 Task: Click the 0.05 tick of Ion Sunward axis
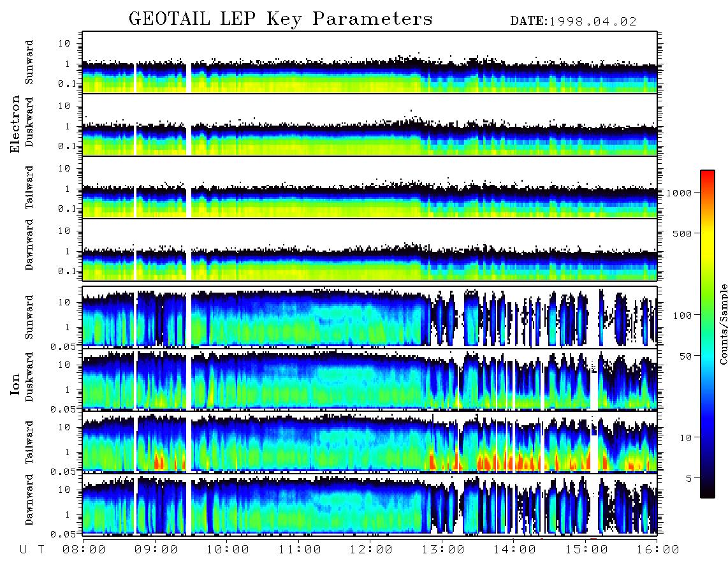(x=63, y=346)
